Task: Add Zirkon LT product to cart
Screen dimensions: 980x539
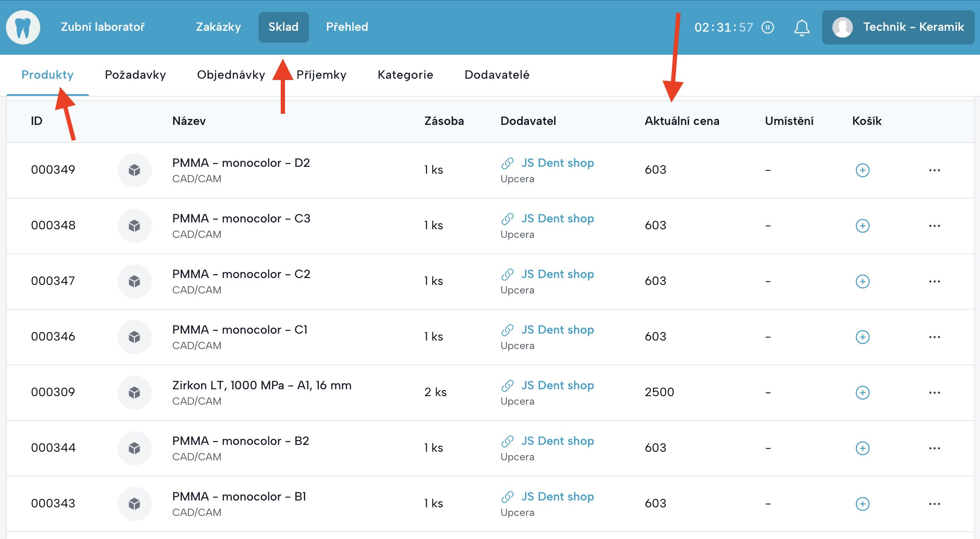Action: 862,393
